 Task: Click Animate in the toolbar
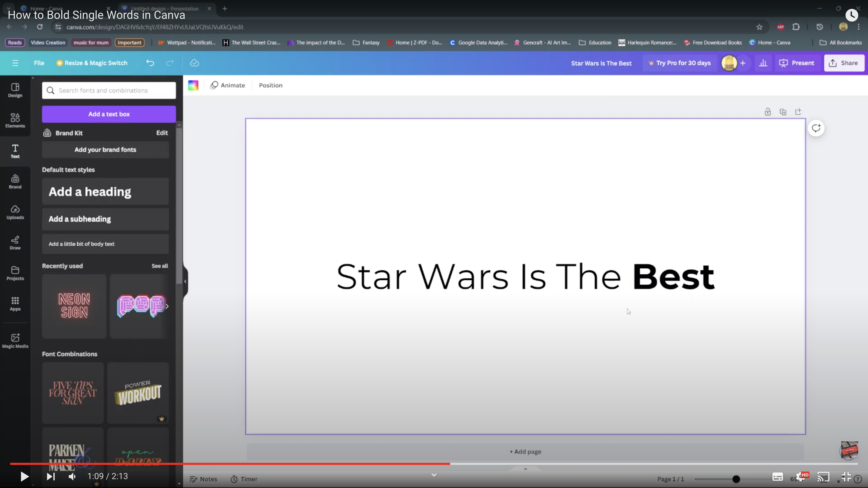227,85
